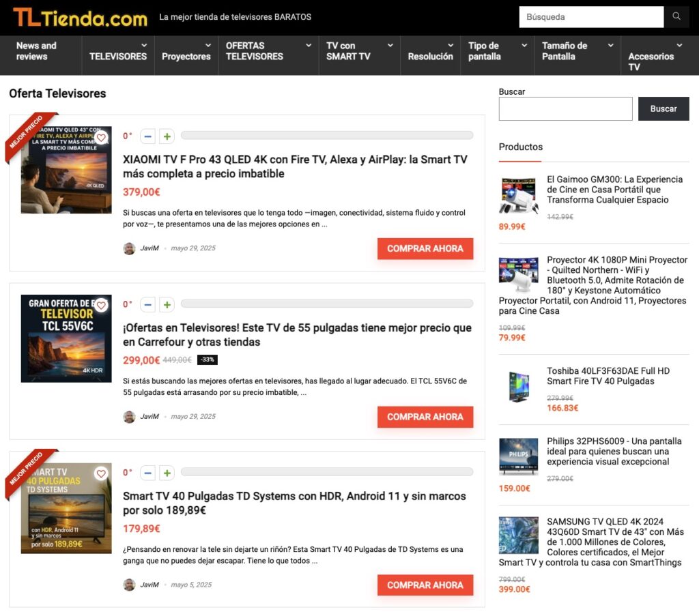The width and height of the screenshot is (699, 616).
Task: Upvote the TD Systems 40 Pulgadas offer
Action: 167,473
